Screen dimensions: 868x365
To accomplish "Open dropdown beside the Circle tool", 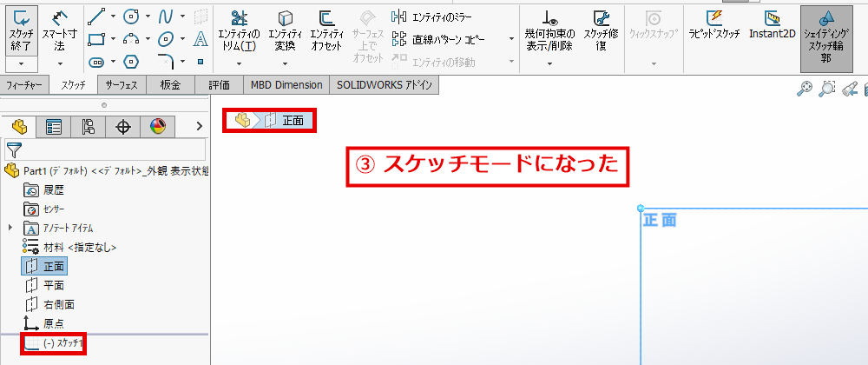I will pos(148,17).
